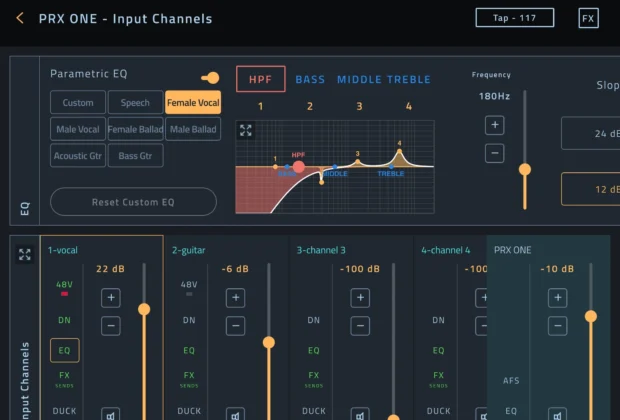Image resolution: width=620 pixels, height=420 pixels.
Task: Select the 24 dB slope option
Action: click(x=591, y=133)
